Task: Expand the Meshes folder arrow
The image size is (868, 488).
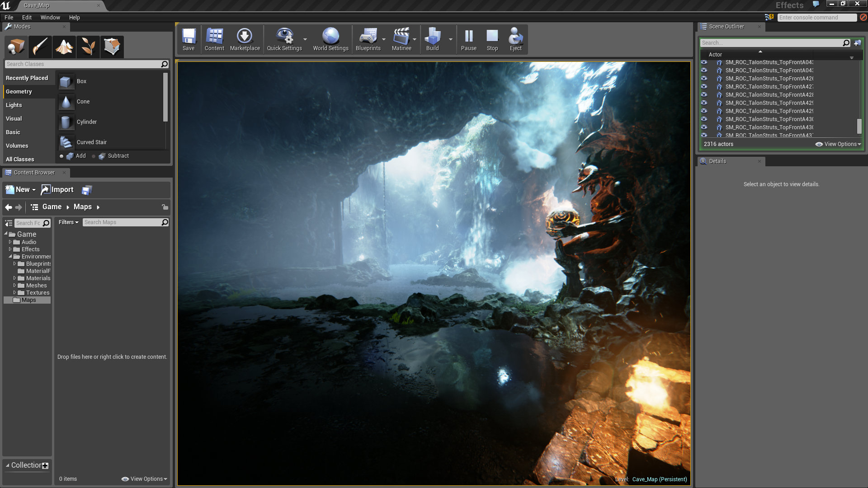Action: tap(14, 286)
